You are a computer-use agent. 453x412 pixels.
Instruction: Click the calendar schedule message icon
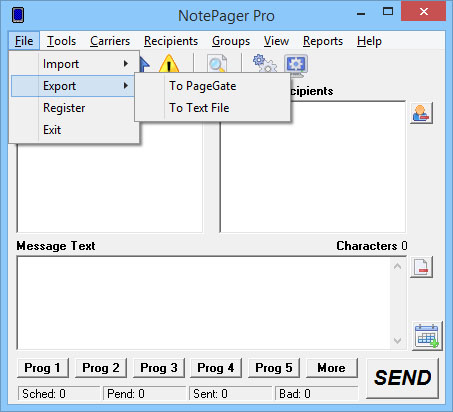click(x=427, y=336)
